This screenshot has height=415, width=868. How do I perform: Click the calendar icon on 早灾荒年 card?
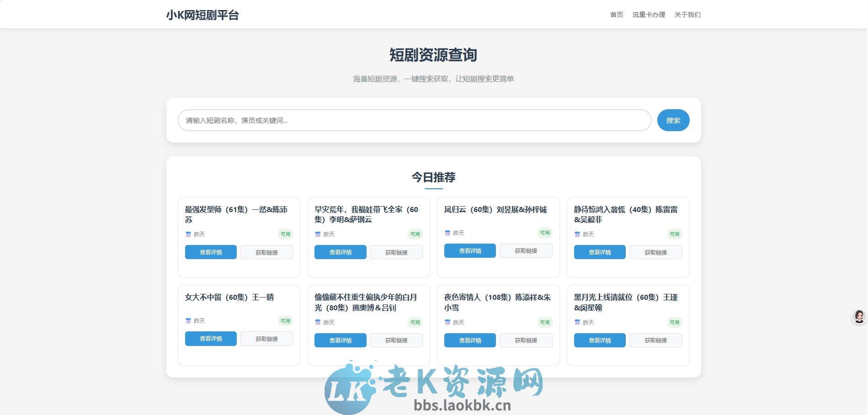319,234
